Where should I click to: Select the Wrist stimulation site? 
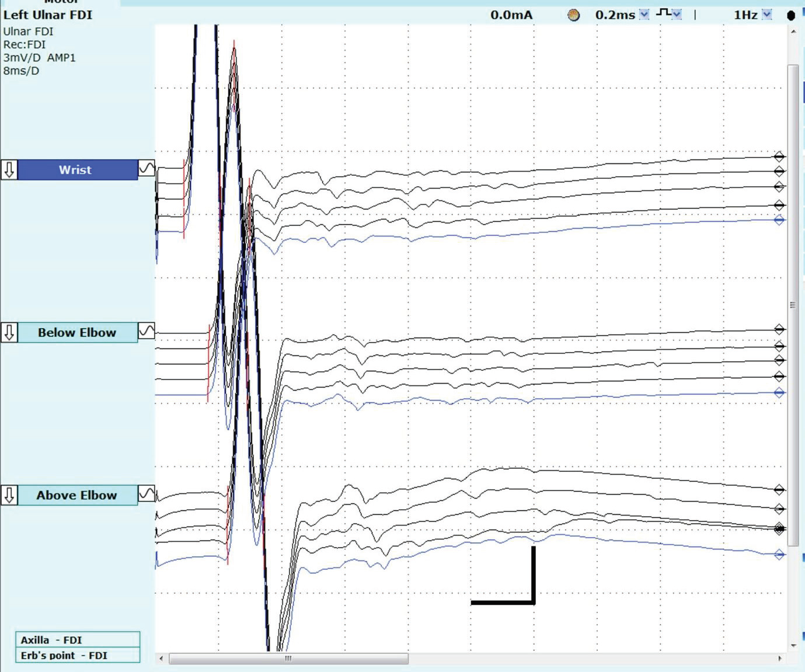tap(75, 170)
